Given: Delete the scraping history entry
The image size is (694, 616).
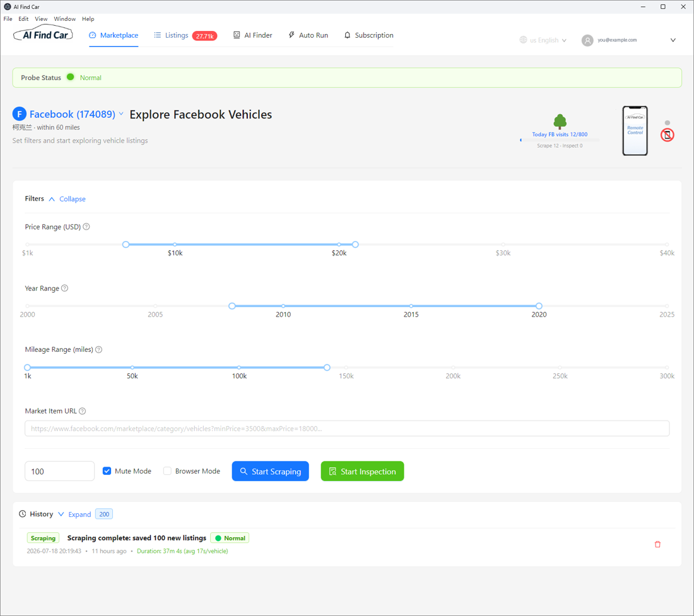Looking at the screenshot, I should [x=657, y=544].
